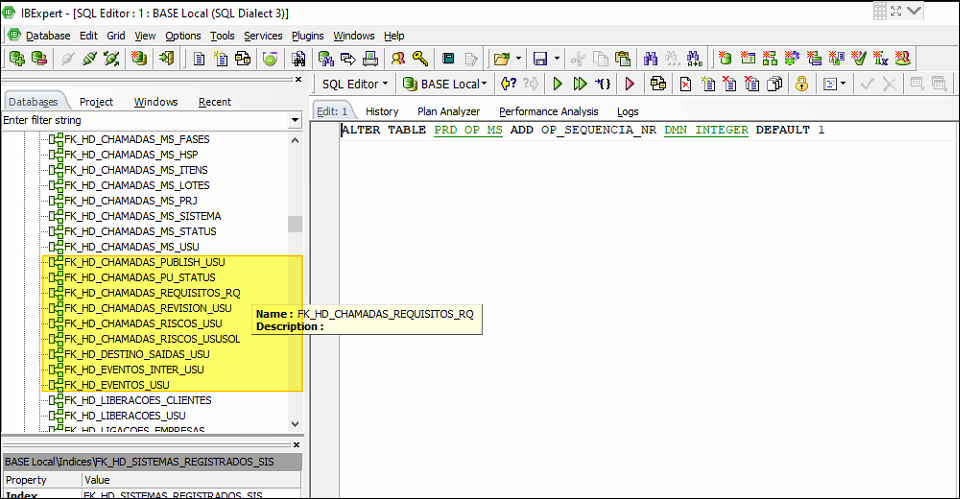Click the New Role icon
Viewport: 960px width, 499px height.
tap(902, 59)
